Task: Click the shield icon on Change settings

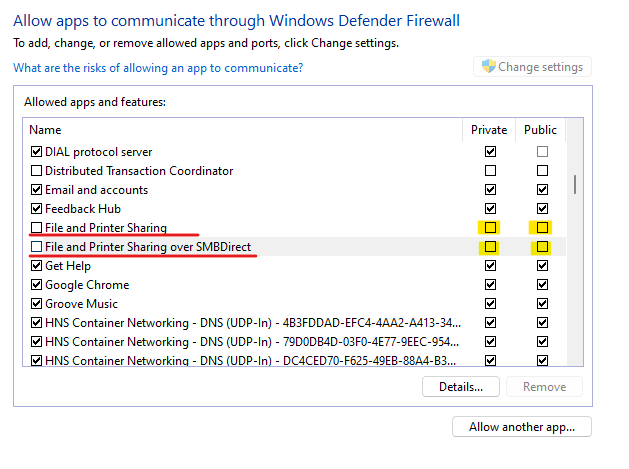Action: point(489,67)
